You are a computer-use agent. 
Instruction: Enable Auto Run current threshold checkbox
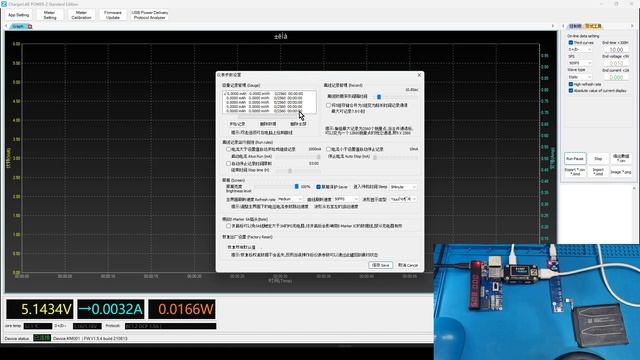pyautogui.click(x=228, y=149)
